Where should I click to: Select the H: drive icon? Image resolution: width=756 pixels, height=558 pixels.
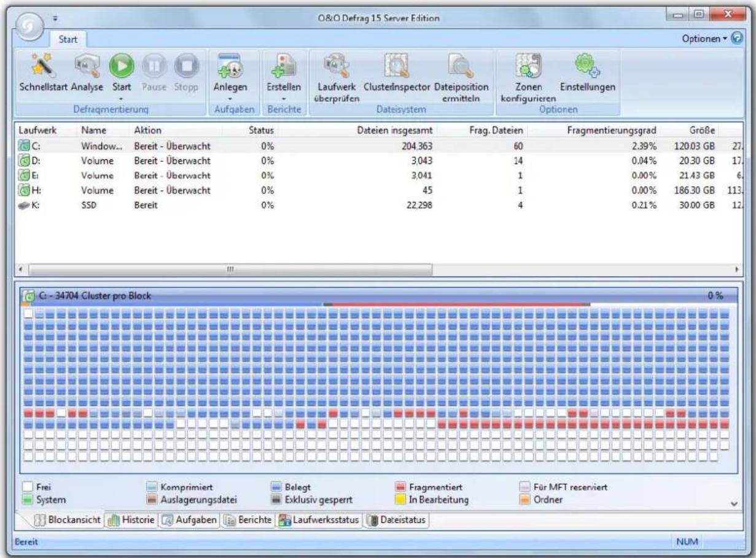click(25, 190)
